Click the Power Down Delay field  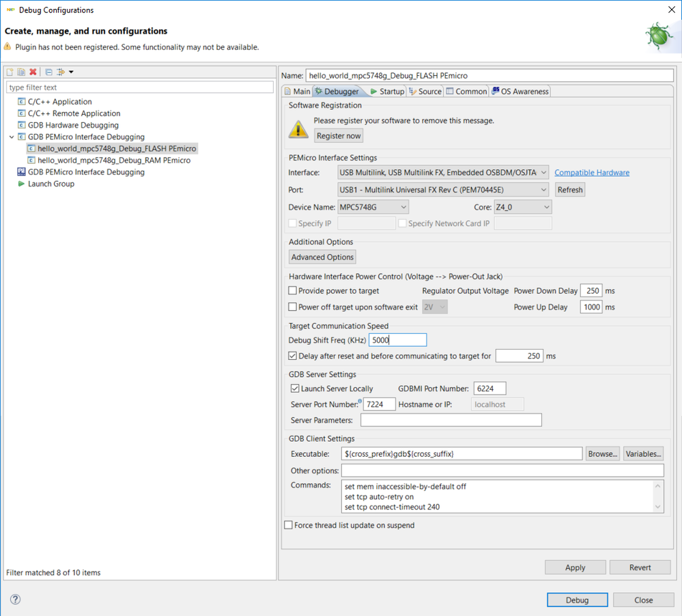click(x=591, y=291)
